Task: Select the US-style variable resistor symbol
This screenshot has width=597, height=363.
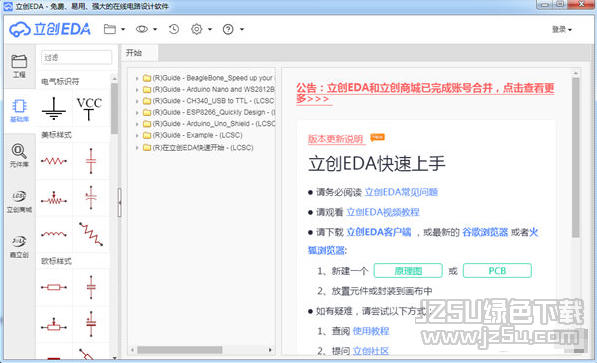Action: (91, 233)
